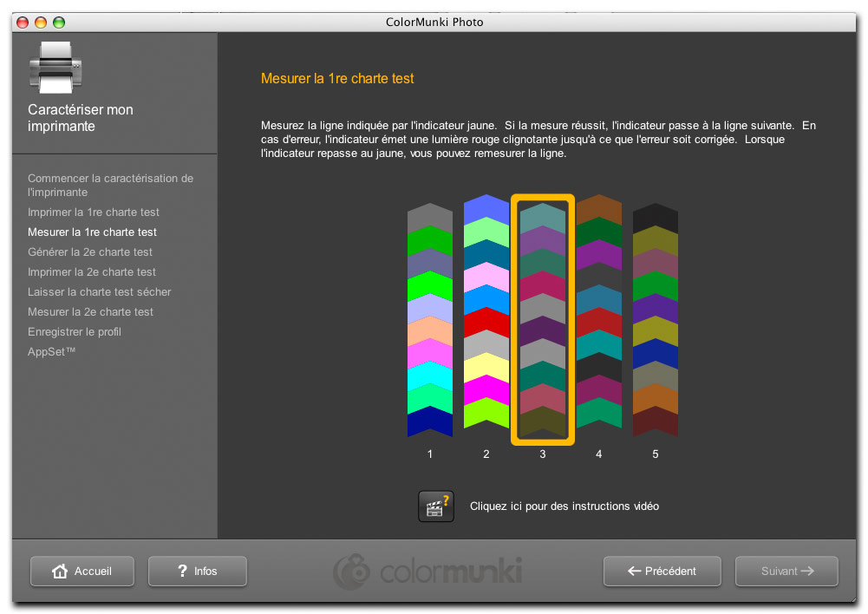Select step 'Générer la 2e charte test'
Viewport: 868px width, 614px height.
coord(90,251)
